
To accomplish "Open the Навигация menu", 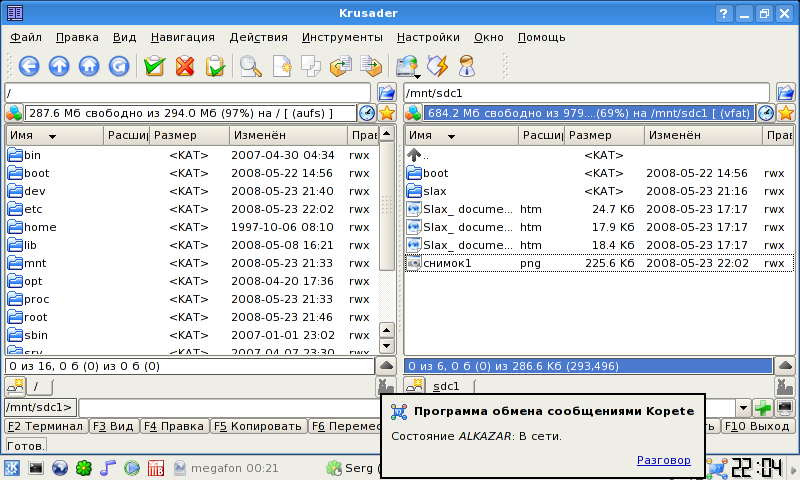I will point(183,37).
